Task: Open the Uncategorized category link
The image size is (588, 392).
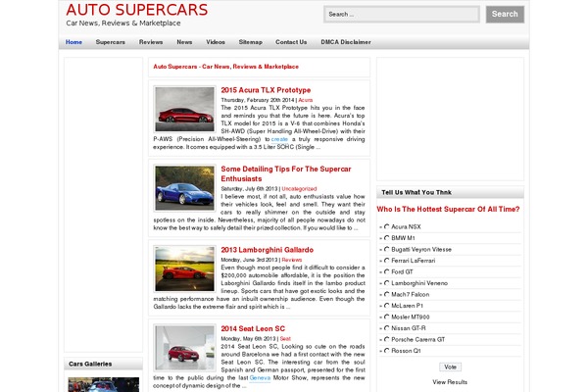Action: (x=299, y=189)
